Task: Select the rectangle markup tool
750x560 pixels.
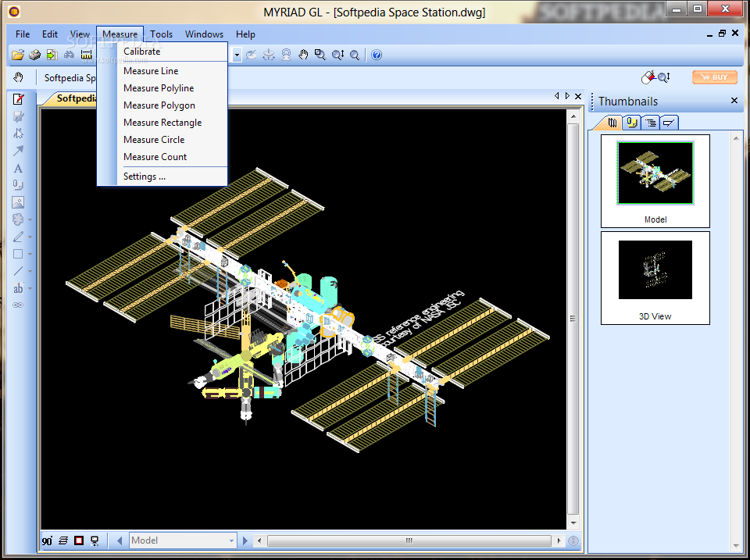Action: [x=18, y=254]
